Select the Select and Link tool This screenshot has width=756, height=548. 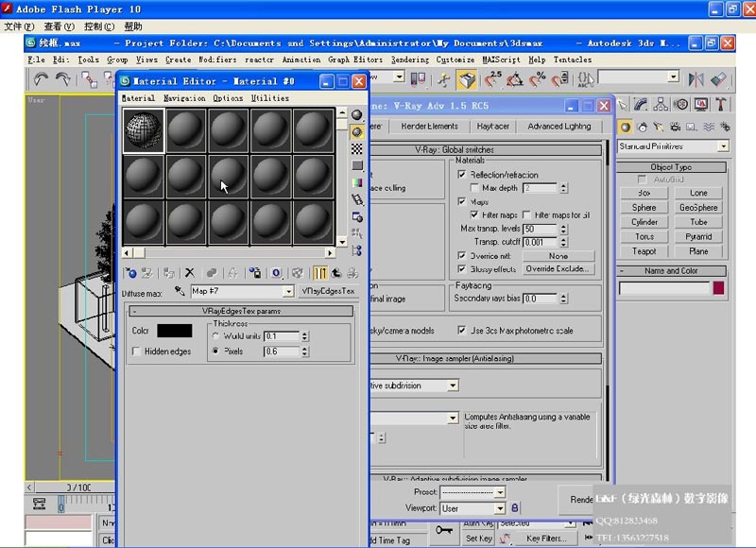[89, 79]
